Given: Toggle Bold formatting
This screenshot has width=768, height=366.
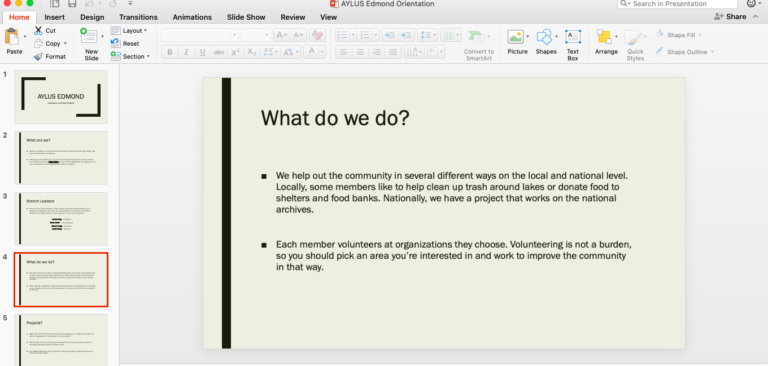Looking at the screenshot, I should click(x=169, y=52).
